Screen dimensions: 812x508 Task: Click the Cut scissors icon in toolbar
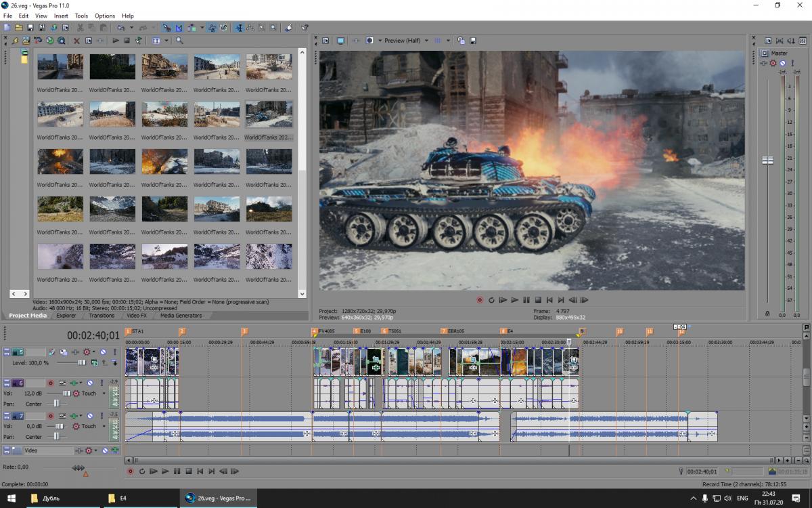(x=80, y=28)
